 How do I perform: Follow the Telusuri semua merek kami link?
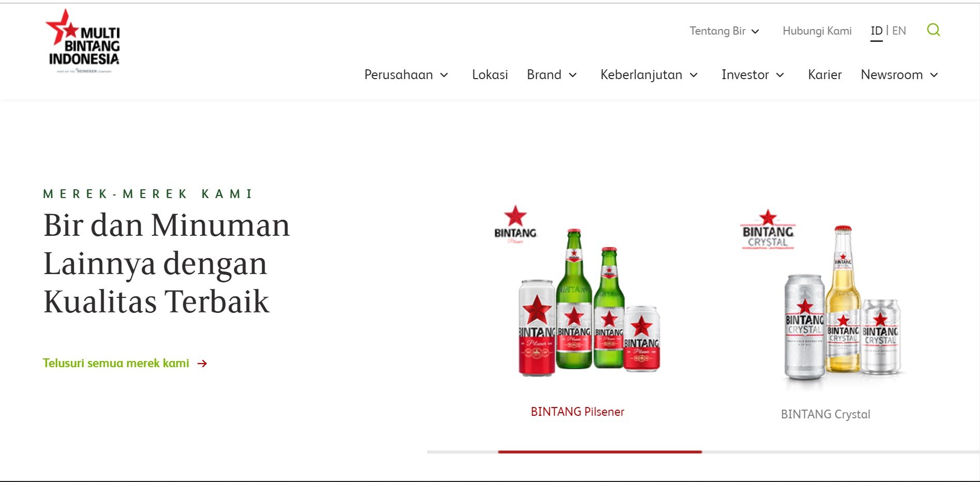(x=116, y=363)
